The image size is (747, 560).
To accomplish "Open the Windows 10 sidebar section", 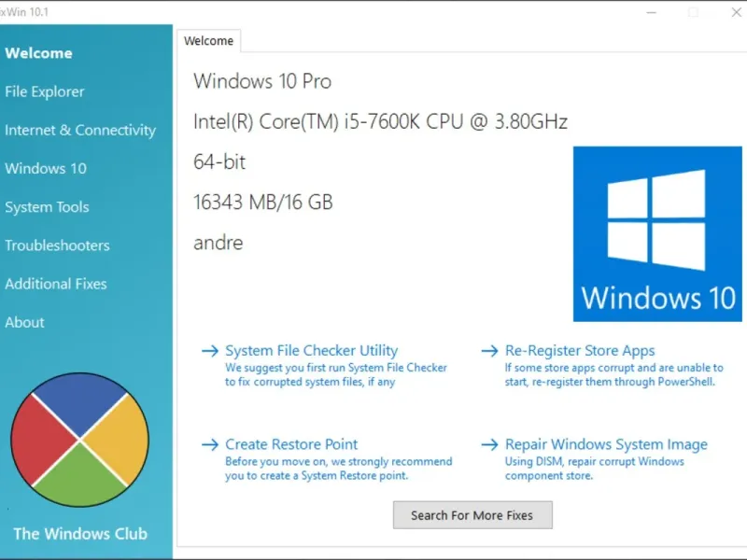I will click(46, 168).
